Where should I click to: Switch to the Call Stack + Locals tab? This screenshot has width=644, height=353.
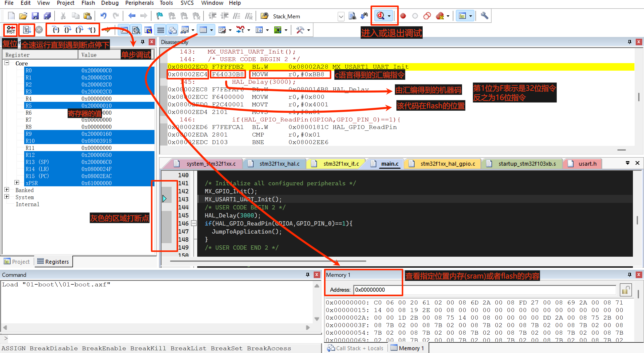[355, 348]
